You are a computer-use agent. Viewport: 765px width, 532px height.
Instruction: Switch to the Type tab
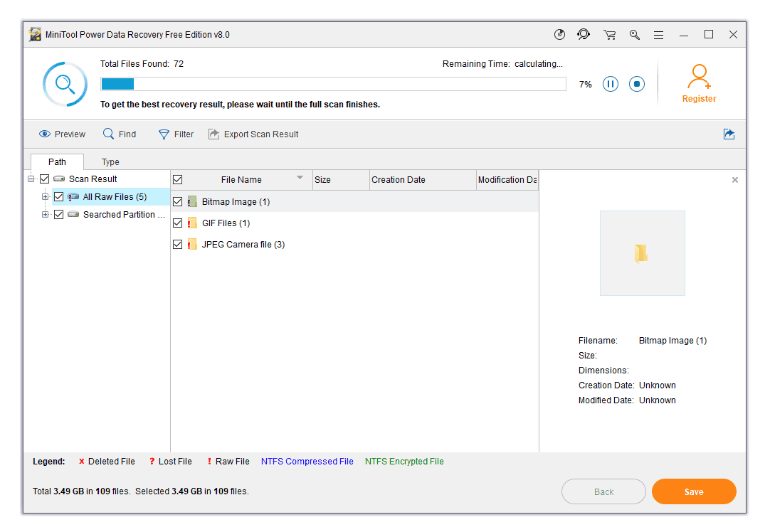[x=110, y=162]
